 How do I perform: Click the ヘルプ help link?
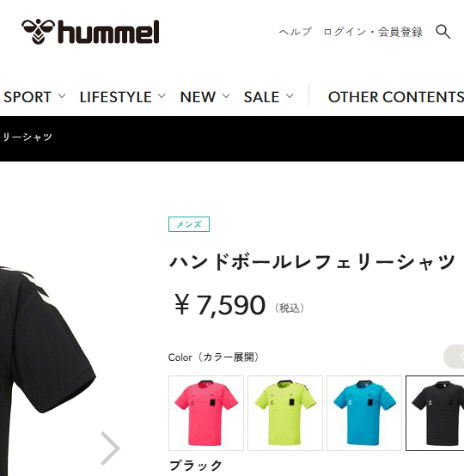point(296,32)
